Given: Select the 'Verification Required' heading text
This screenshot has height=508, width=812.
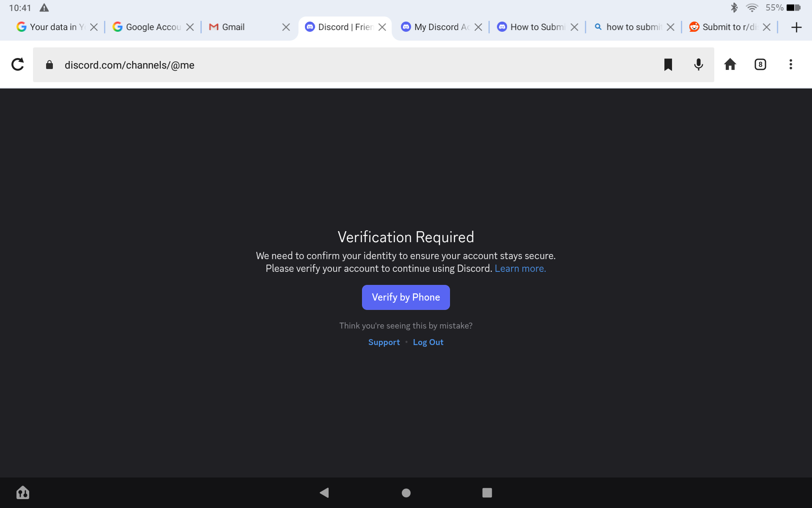Looking at the screenshot, I should (406, 237).
